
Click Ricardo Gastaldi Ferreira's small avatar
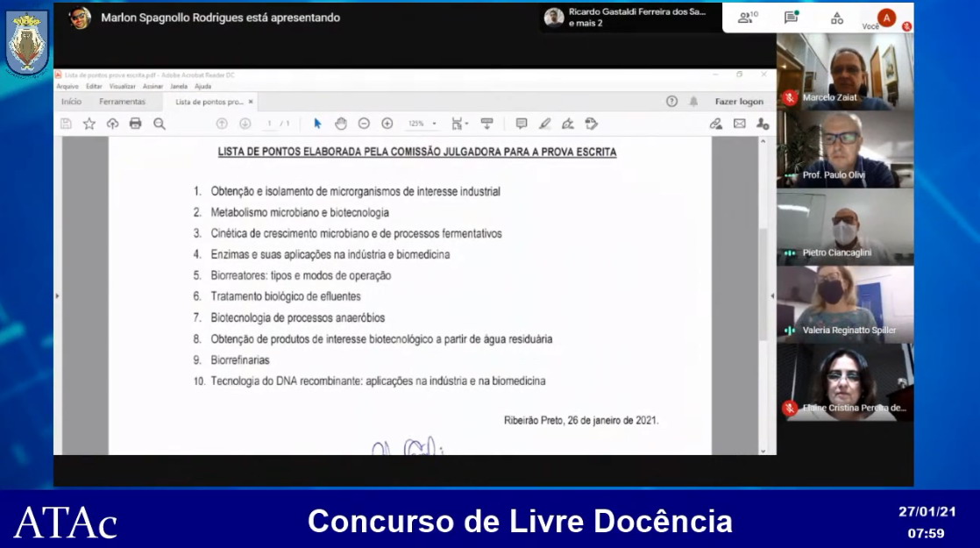554,18
